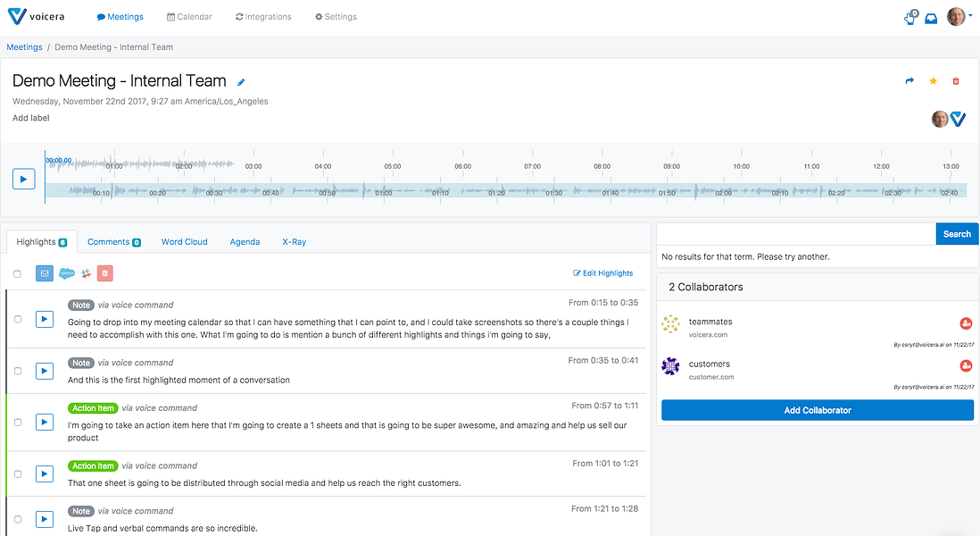980x536 pixels.
Task: Email selected highlights via envelope icon
Action: tap(45, 273)
